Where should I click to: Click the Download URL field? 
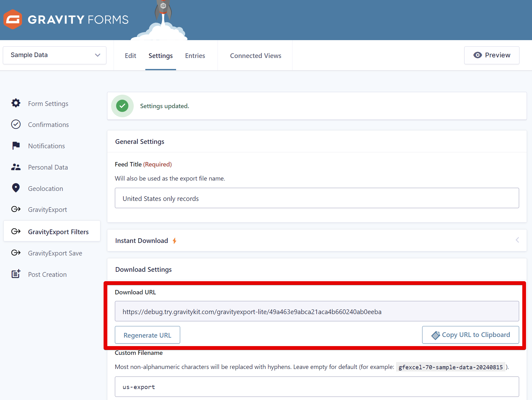click(317, 311)
